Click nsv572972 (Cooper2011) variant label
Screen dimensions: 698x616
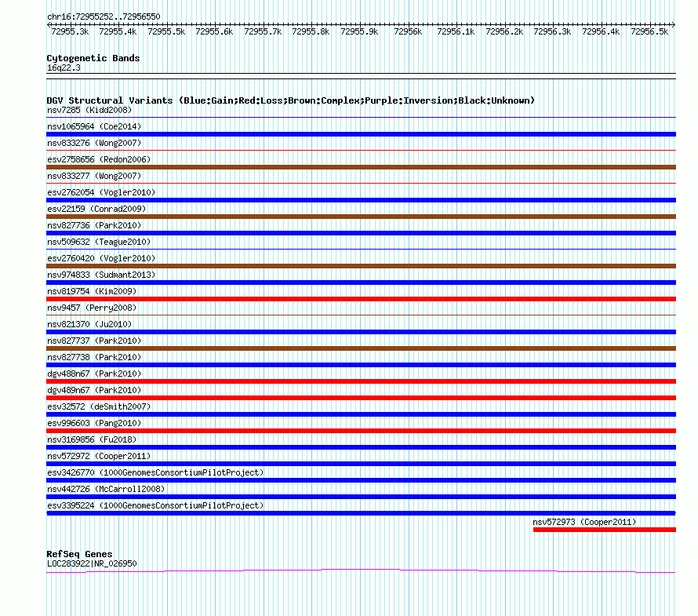[x=99, y=456]
